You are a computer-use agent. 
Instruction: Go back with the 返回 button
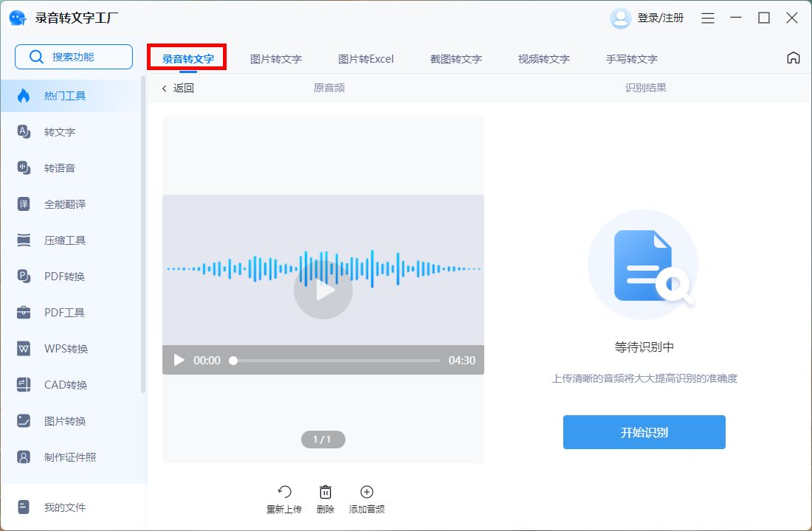point(178,88)
